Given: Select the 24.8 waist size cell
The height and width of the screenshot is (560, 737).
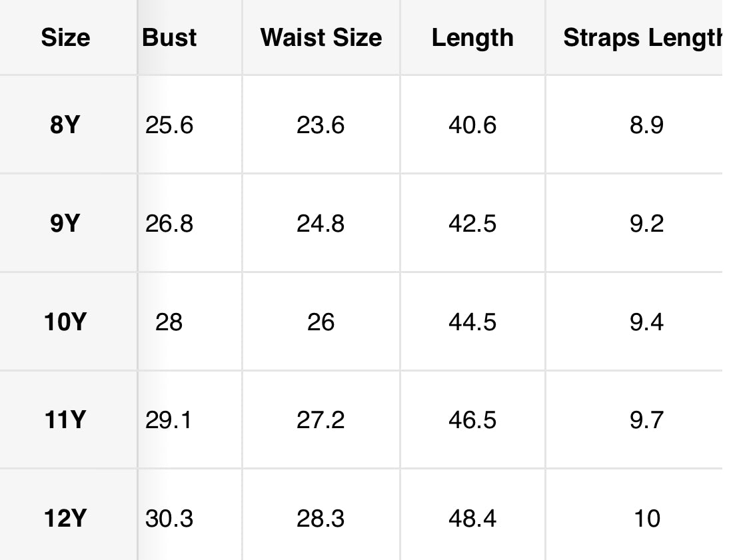Looking at the screenshot, I should click(321, 223).
